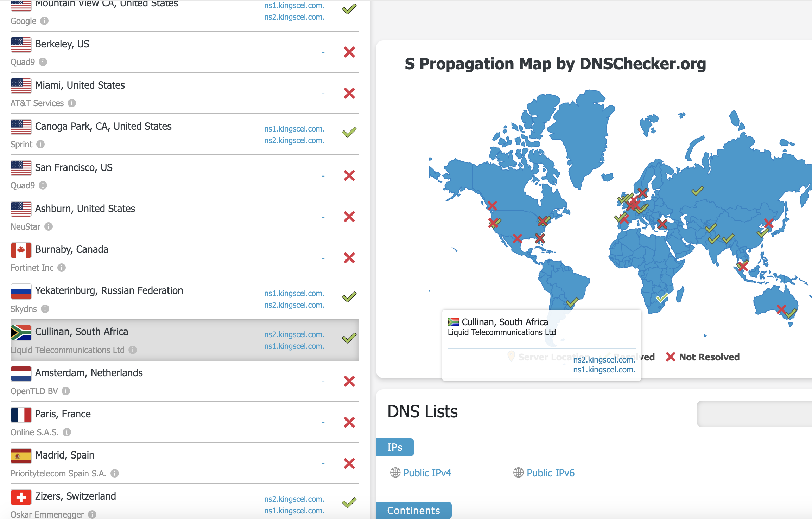Image resolution: width=812 pixels, height=519 pixels.
Task: Click red X status for Miami row
Action: (349, 93)
